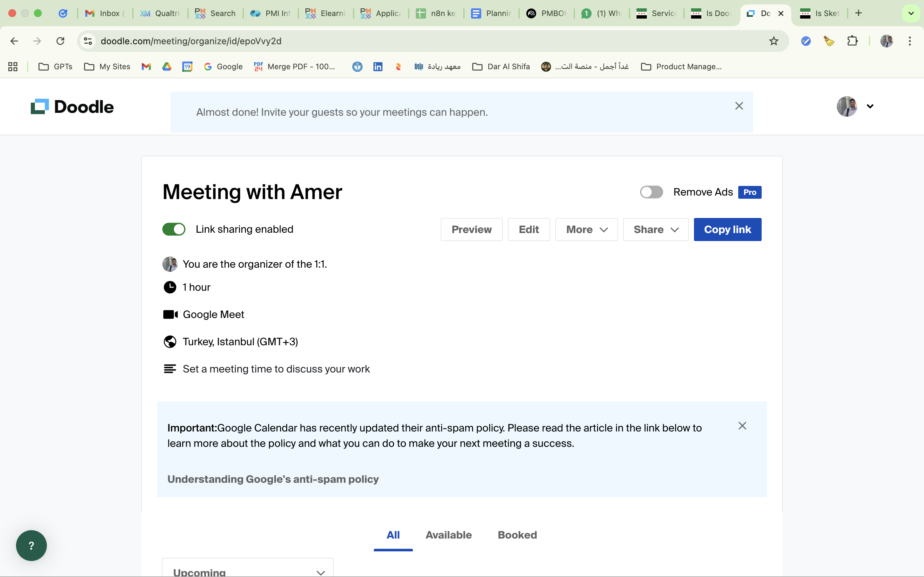Click the Doodle logo

(72, 106)
